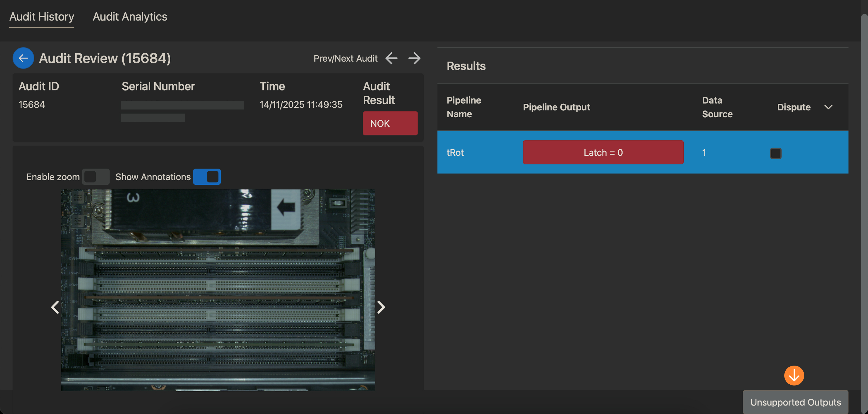Click the blue back arrow button
Image resolution: width=868 pixels, height=414 pixels.
(23, 58)
